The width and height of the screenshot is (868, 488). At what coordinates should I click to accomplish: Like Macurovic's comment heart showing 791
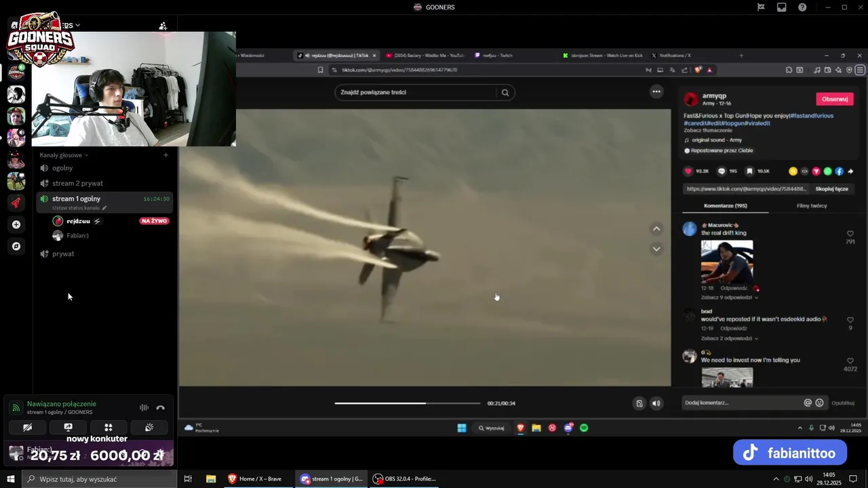click(850, 234)
